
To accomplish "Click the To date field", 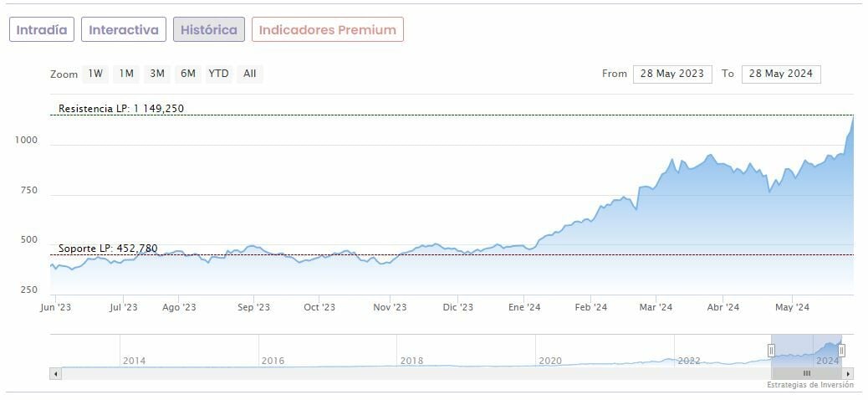I will [781, 74].
